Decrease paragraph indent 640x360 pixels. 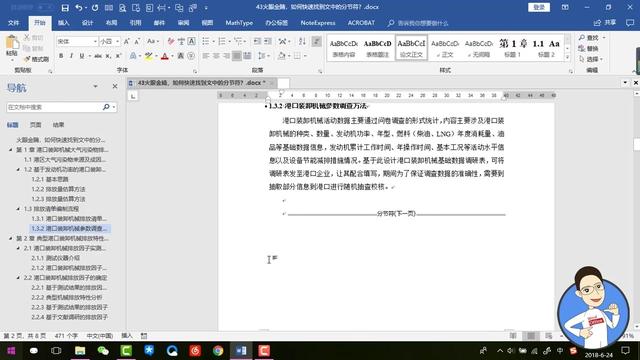coord(257,41)
